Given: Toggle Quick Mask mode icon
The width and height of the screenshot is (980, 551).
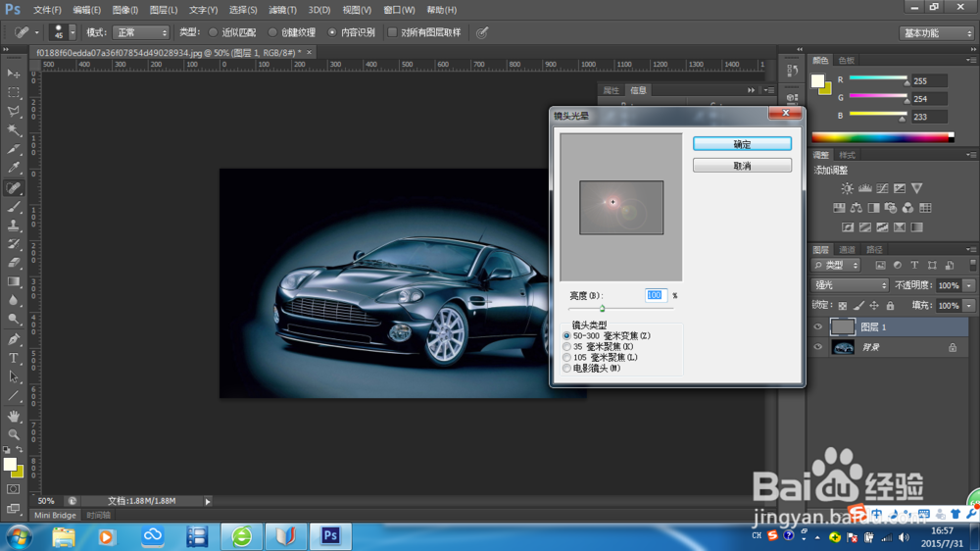Looking at the screenshot, I should (13, 489).
